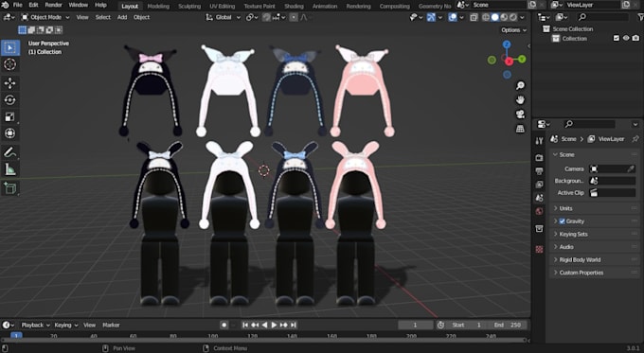
Task: Open Tool properties tab
Action: pos(539,141)
